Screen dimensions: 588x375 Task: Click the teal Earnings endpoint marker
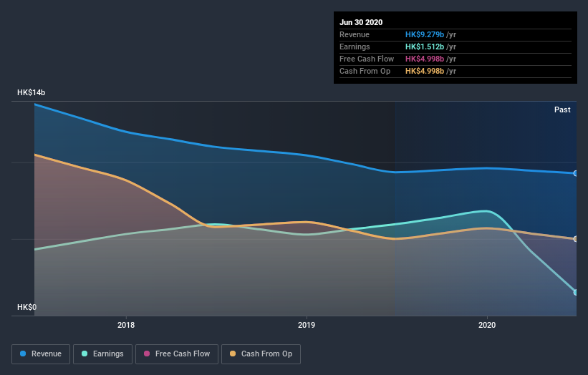click(575, 292)
